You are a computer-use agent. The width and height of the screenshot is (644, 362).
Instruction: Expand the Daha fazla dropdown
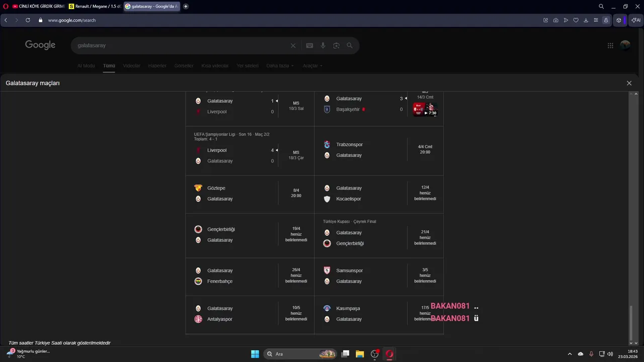[x=280, y=66]
